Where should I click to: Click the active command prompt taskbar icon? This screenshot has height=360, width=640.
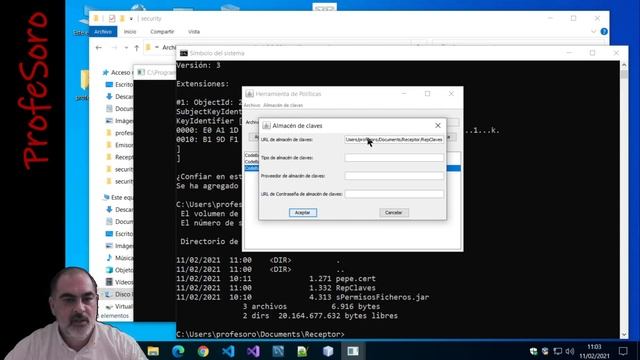353,351
